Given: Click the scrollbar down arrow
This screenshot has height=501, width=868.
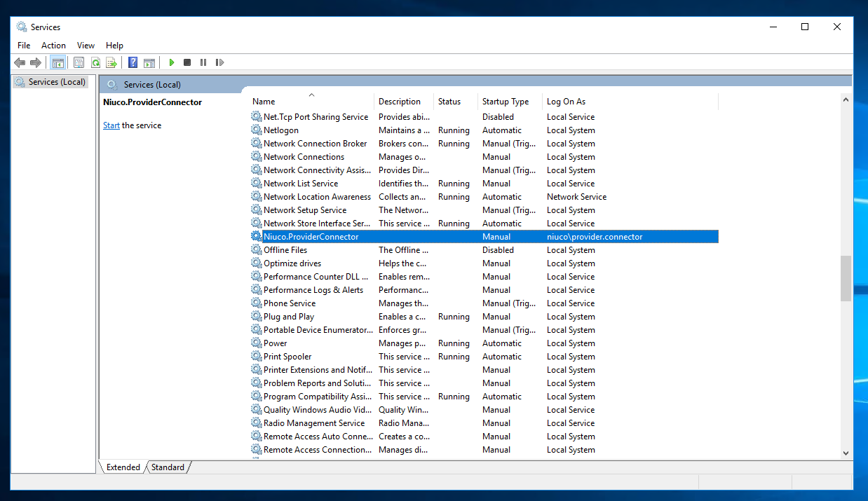Looking at the screenshot, I should 846,453.
